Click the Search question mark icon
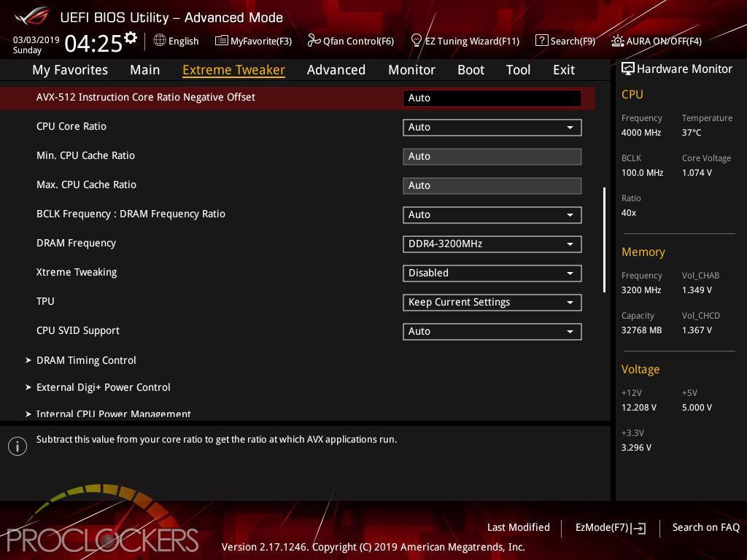This screenshot has width=747, height=560. point(542,41)
